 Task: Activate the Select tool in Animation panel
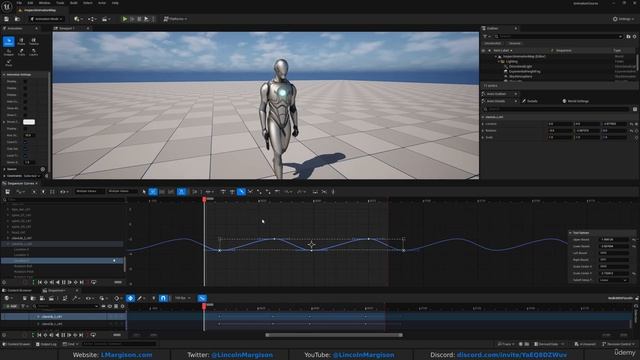click(x=9, y=41)
